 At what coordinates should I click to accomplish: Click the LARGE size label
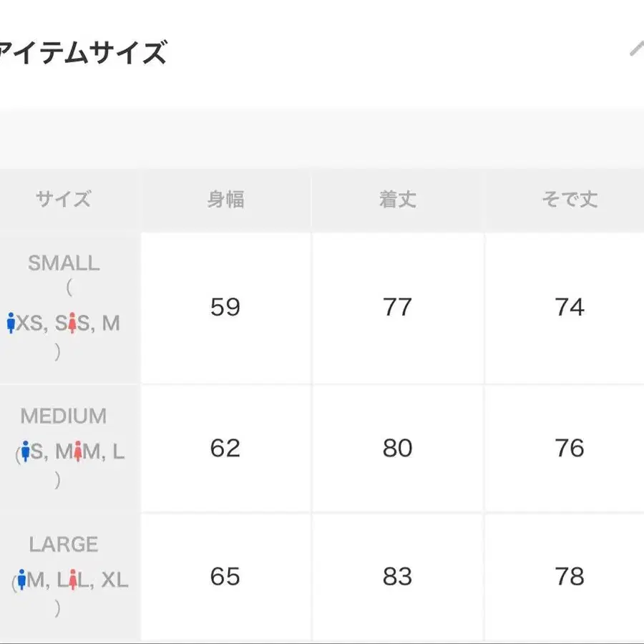click(x=63, y=544)
